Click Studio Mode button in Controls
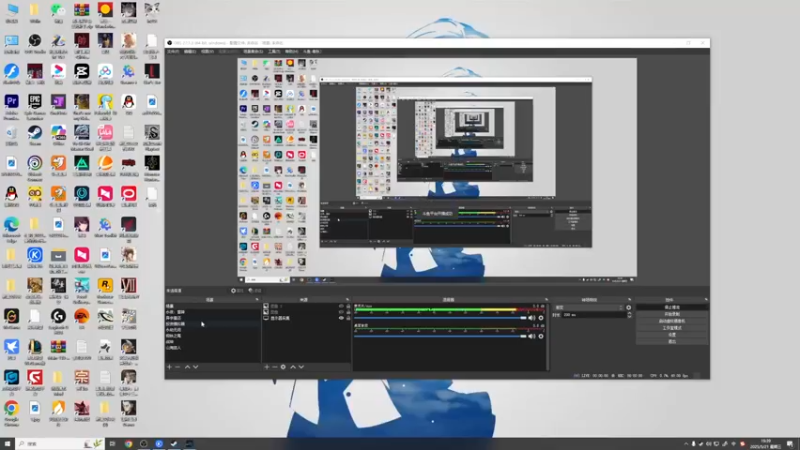This screenshot has height=450, width=800. (x=672, y=328)
